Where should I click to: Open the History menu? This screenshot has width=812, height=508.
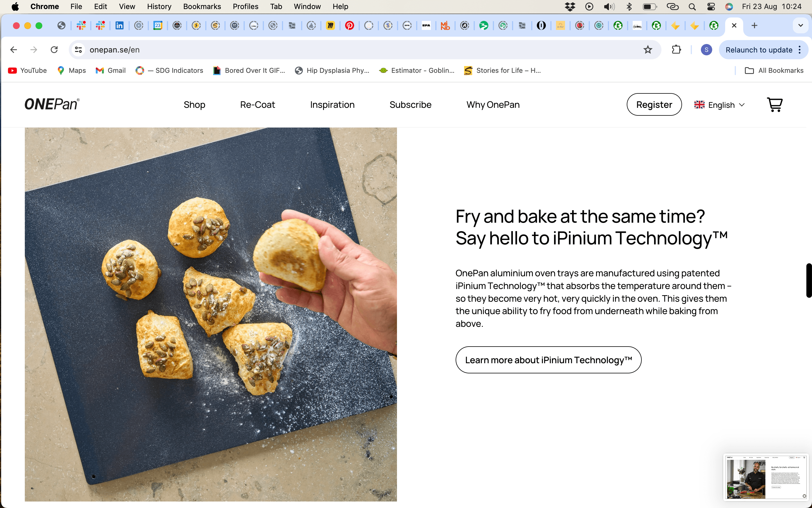(x=159, y=6)
